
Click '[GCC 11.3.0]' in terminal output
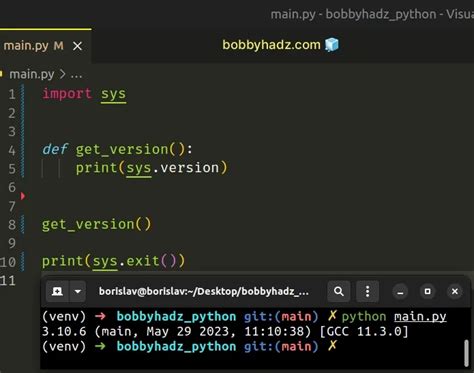[364, 331]
